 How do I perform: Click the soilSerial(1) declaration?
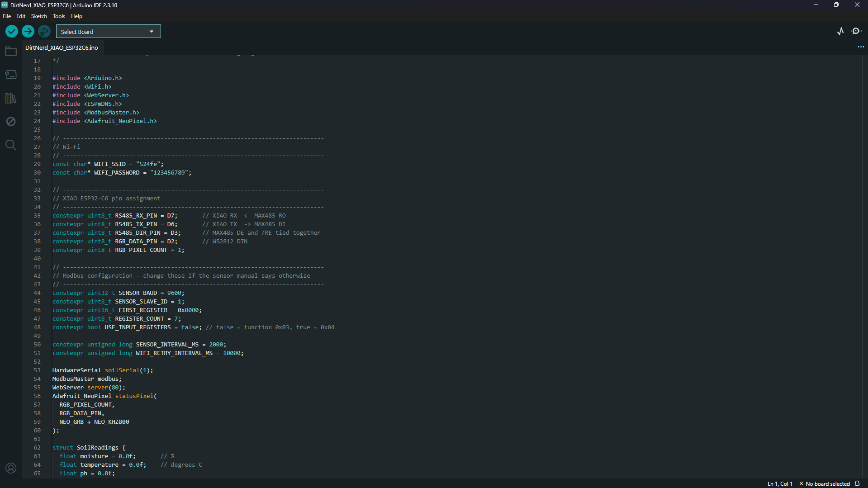coord(103,370)
